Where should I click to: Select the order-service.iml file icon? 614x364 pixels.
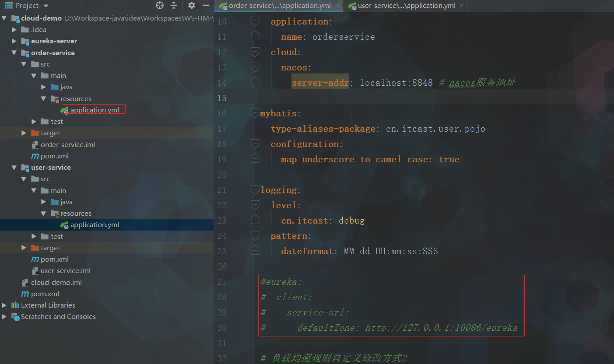point(35,145)
